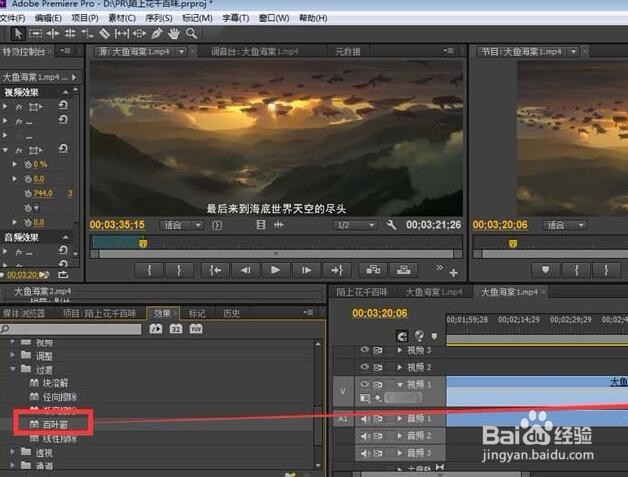Select the Slip tool

pos(121,34)
